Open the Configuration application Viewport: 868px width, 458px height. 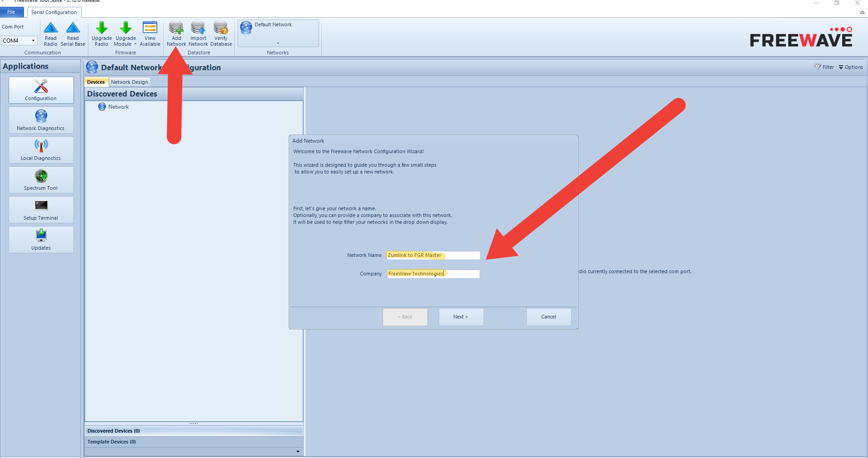tap(41, 90)
